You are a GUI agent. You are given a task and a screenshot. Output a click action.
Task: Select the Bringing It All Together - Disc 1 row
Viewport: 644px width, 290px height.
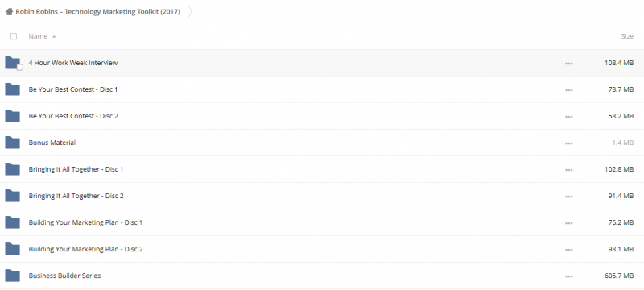point(322,169)
